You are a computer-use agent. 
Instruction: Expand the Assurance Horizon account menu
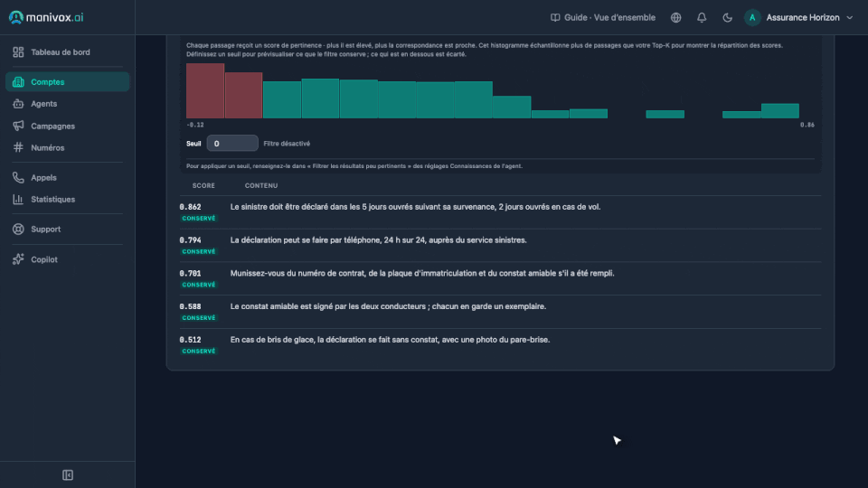799,18
